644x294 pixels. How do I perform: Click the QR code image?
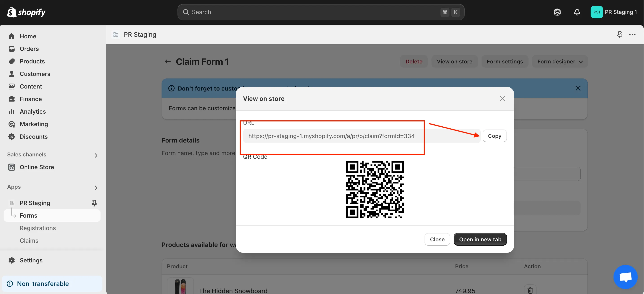tap(375, 189)
